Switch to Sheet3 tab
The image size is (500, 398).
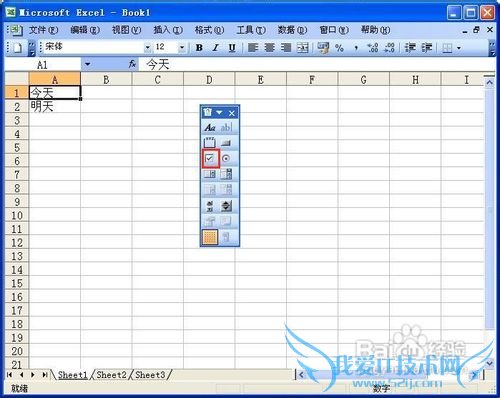(x=150, y=375)
